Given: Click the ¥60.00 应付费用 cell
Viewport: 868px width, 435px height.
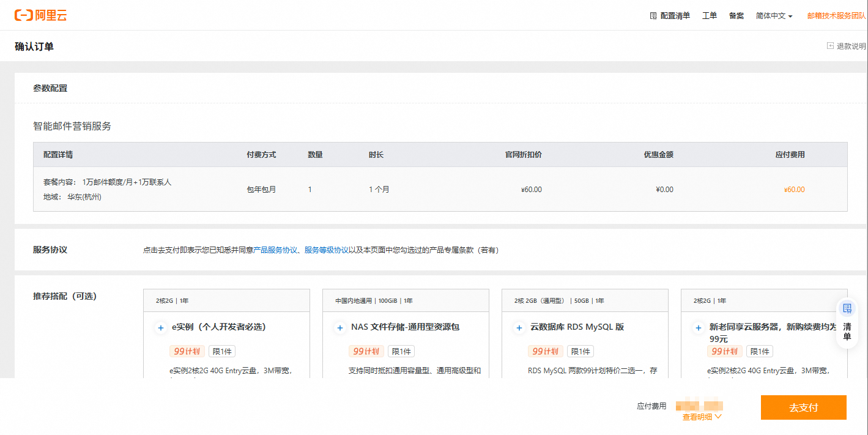Looking at the screenshot, I should click(x=794, y=190).
